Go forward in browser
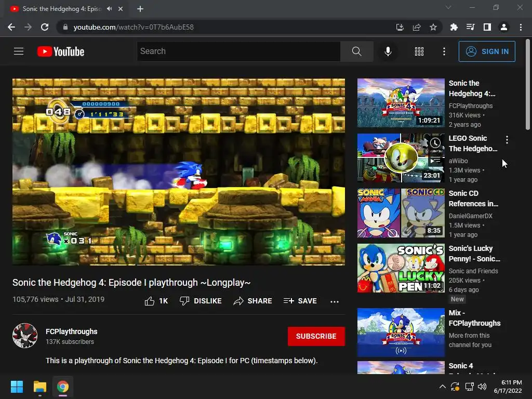532x399 pixels. coord(28,27)
